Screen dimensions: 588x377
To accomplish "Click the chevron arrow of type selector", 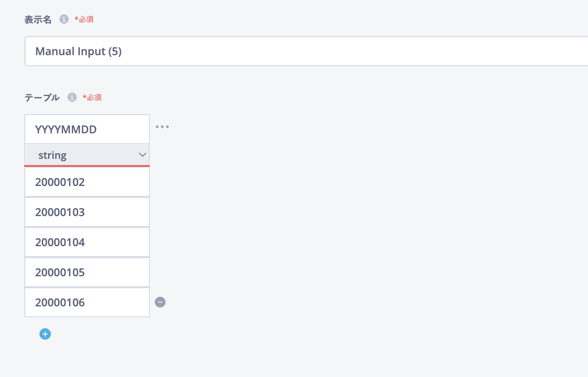I will coord(142,155).
